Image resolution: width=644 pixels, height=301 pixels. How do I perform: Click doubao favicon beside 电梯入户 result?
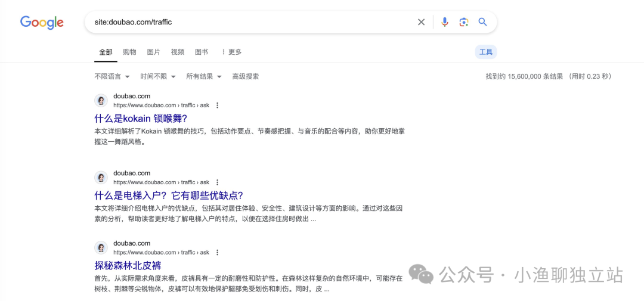[101, 178]
